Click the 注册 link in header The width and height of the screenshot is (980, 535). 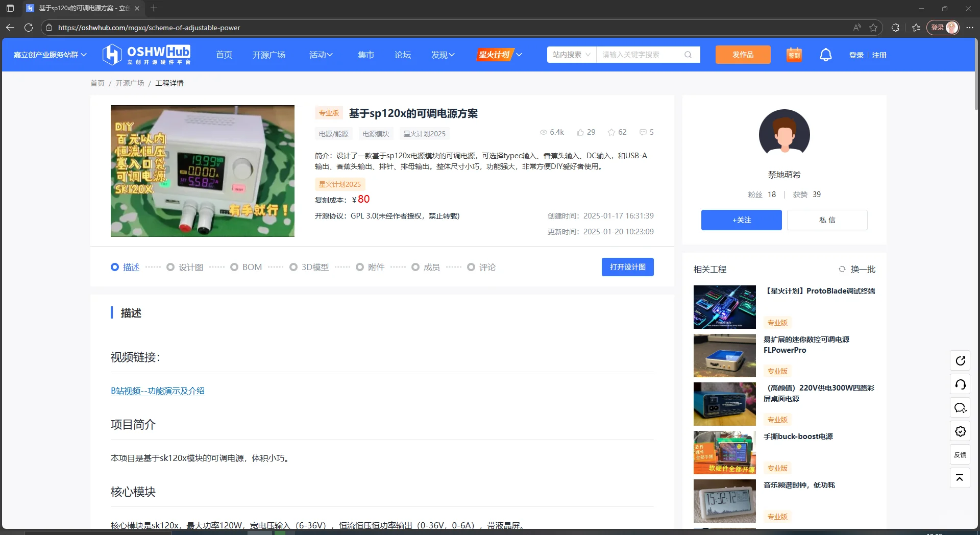pos(879,55)
